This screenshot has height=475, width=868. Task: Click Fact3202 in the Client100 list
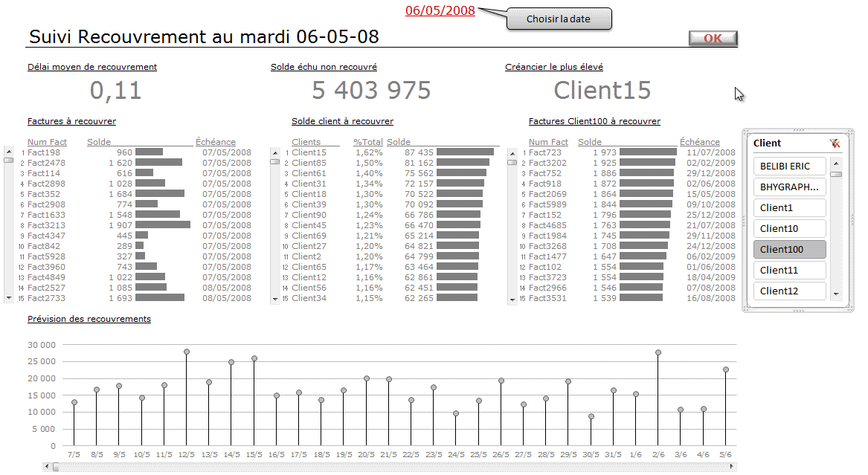[x=547, y=163]
